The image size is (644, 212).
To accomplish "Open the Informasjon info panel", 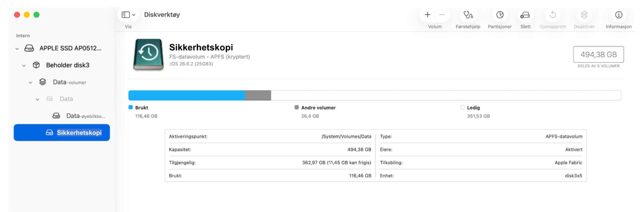I will click(x=619, y=15).
